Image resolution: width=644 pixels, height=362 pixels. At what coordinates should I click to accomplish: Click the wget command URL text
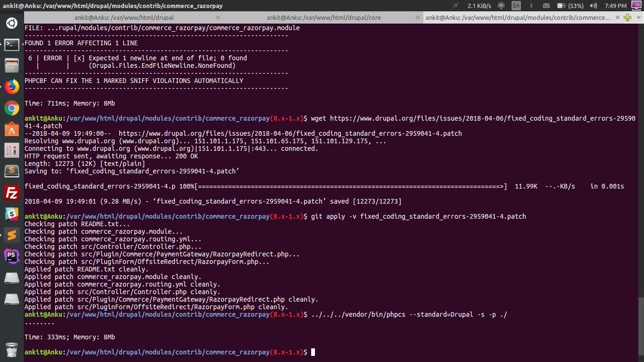pos(483,118)
